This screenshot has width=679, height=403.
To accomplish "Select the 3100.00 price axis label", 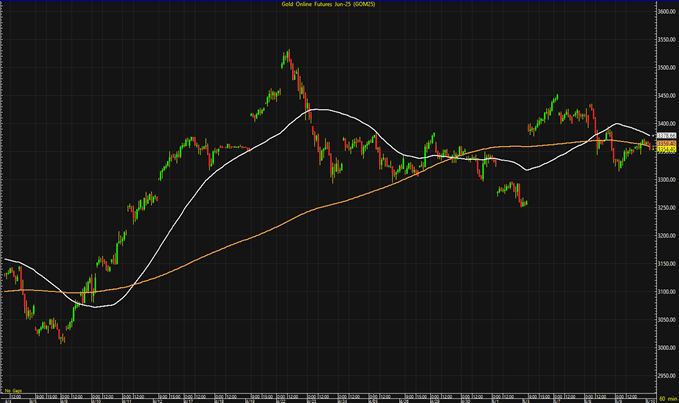I will (666, 292).
